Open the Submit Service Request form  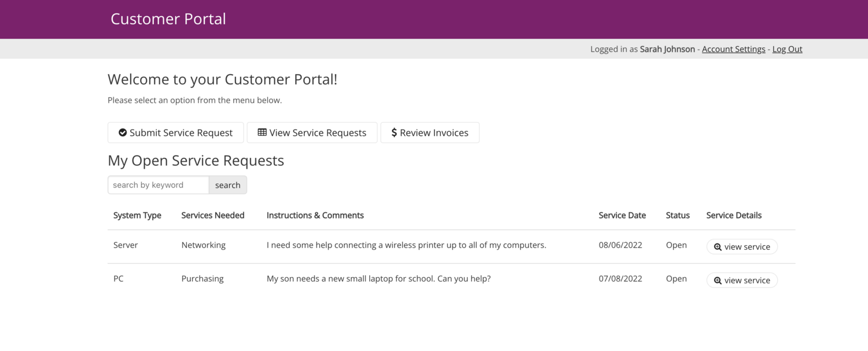coord(175,132)
